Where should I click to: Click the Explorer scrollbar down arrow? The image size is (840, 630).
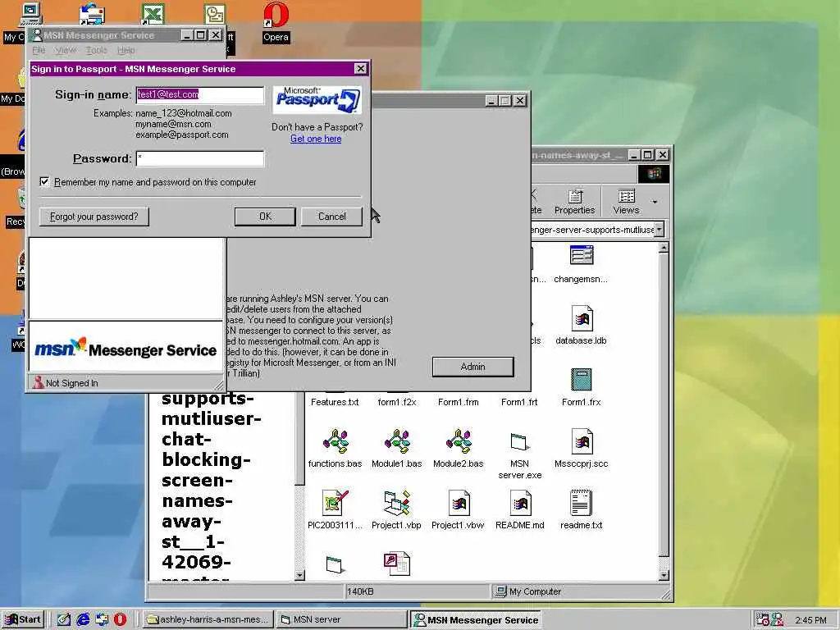point(664,575)
